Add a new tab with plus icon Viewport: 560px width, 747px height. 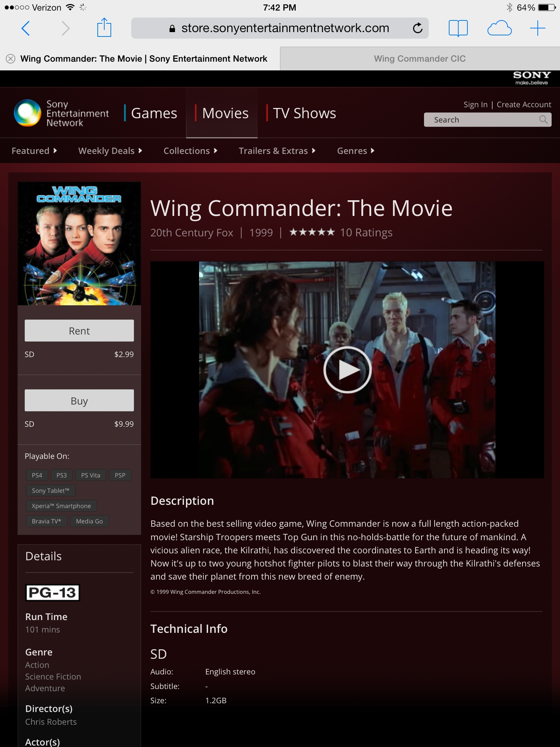point(538,28)
